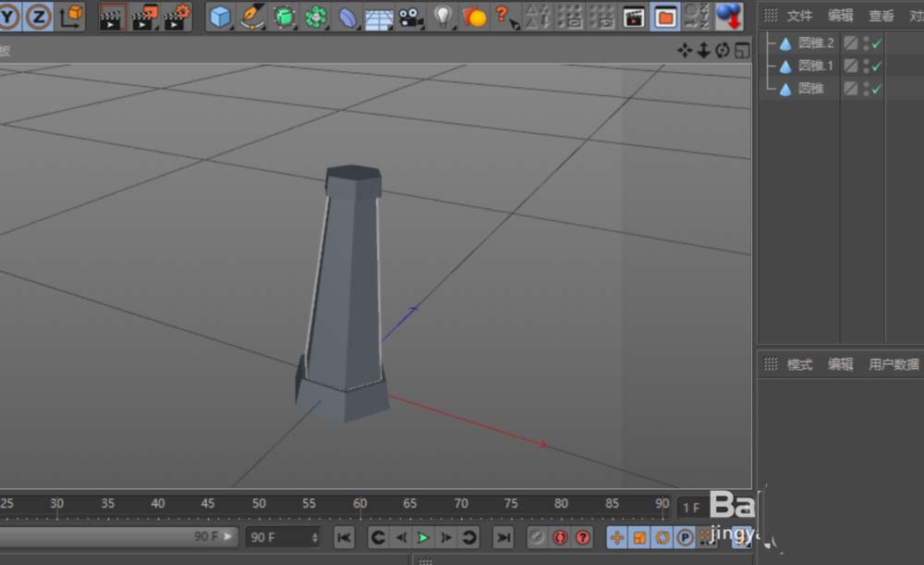Toggle the position keying icon near playback controls

click(x=616, y=536)
